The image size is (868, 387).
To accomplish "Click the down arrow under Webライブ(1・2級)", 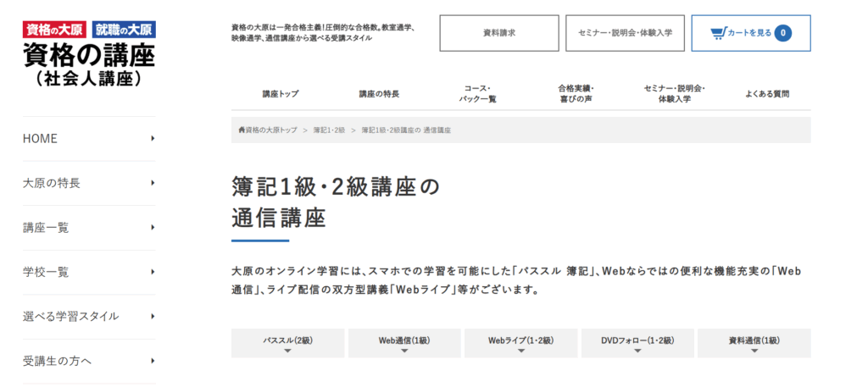I will tap(521, 351).
